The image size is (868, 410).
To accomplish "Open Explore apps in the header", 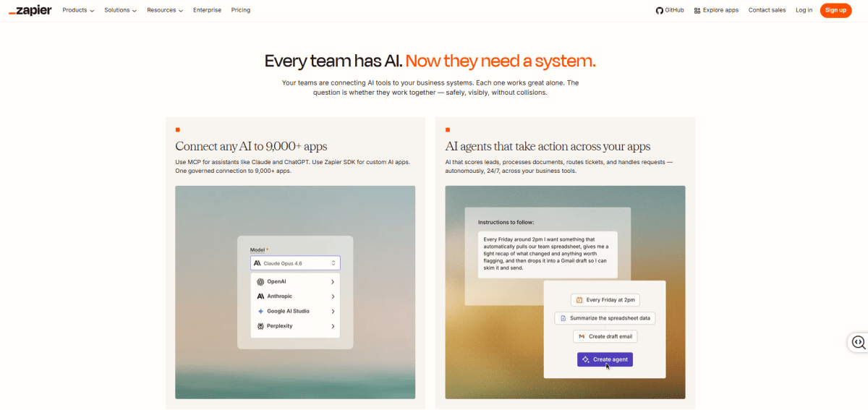I will tap(716, 10).
